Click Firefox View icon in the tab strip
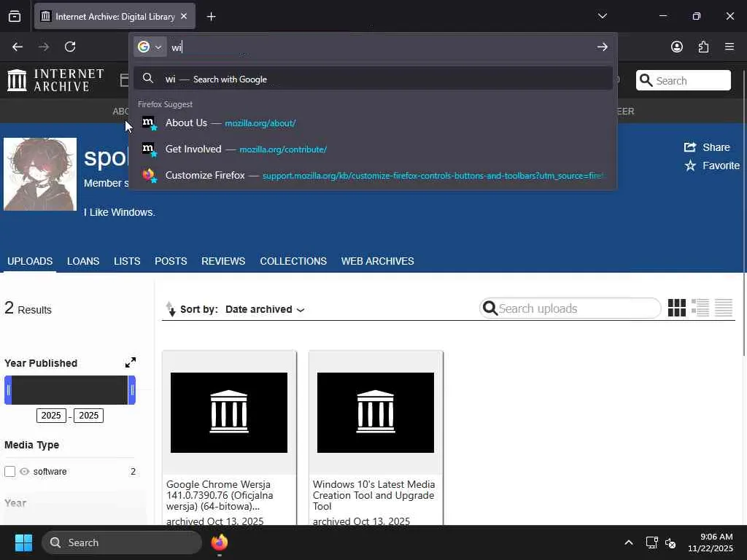The image size is (747, 560). point(15,16)
